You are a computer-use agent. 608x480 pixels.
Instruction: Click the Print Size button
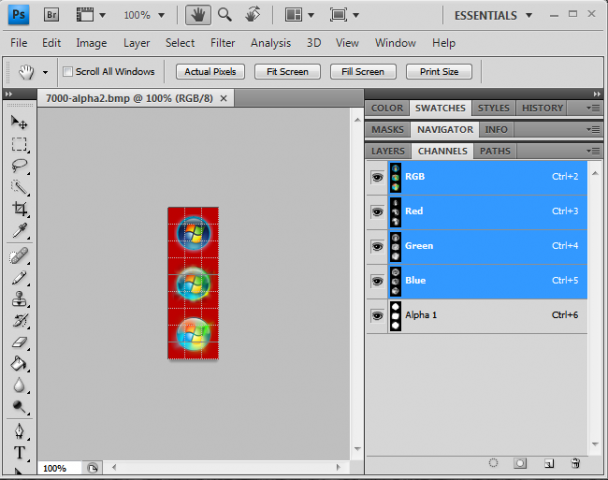point(439,72)
